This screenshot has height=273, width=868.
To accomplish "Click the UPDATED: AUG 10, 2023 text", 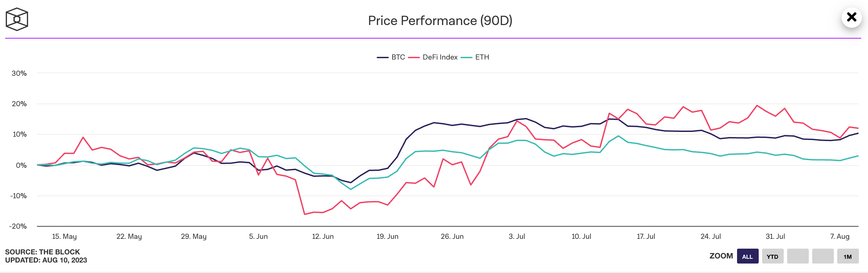I will click(46, 260).
